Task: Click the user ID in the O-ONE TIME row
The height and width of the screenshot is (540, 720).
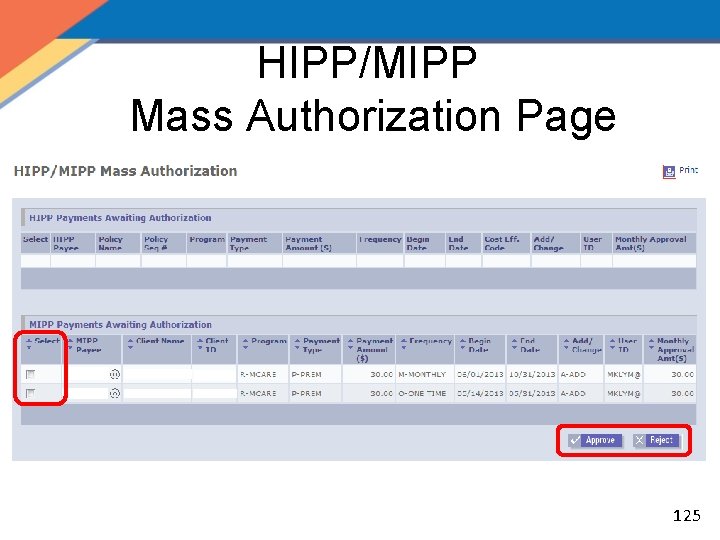Action: click(x=624, y=394)
